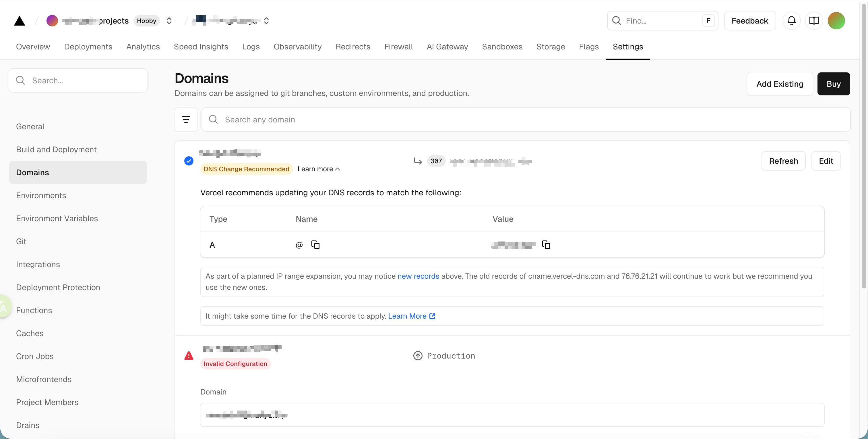Click the blue verified checkmark icon
Viewport: 868px width, 439px height.
click(189, 161)
